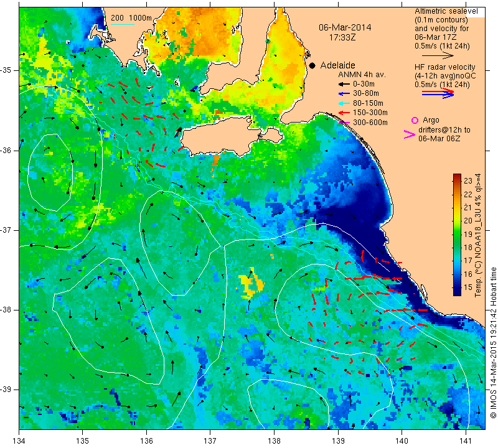Click the Adelaide label
This screenshot has width=498, height=448.
337,65
